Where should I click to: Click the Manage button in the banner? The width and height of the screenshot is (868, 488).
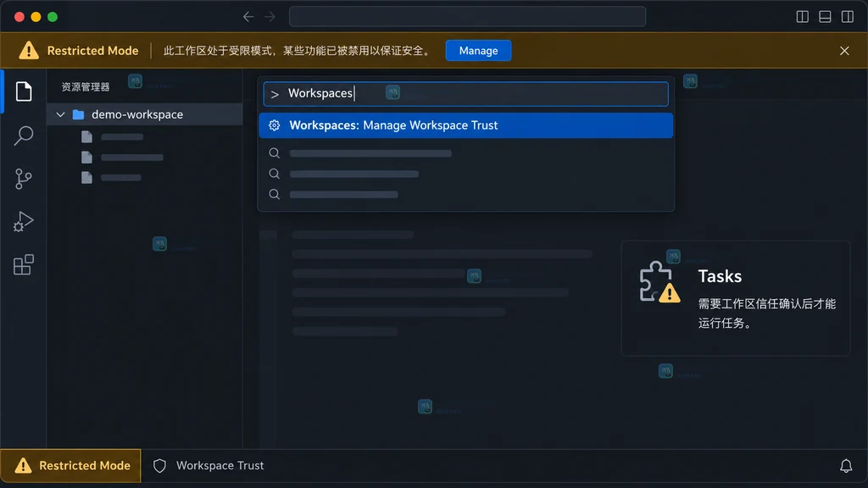478,50
